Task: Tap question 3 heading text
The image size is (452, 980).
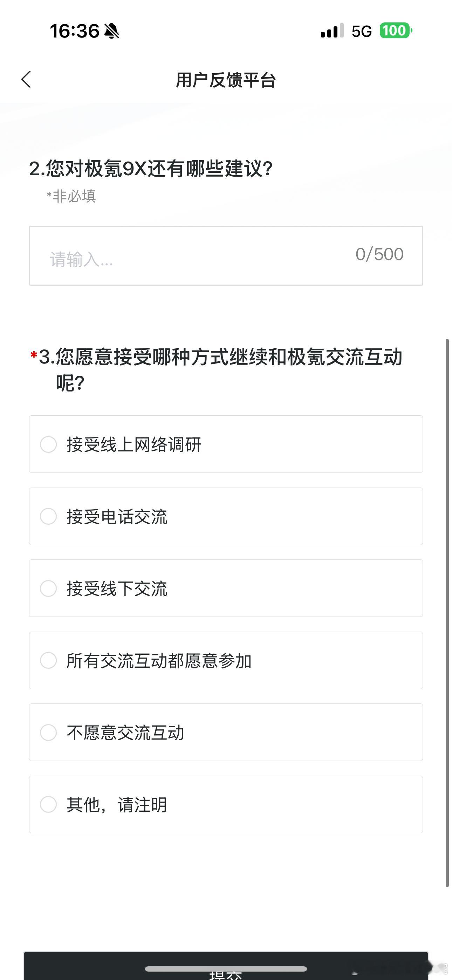Action: coord(221,369)
